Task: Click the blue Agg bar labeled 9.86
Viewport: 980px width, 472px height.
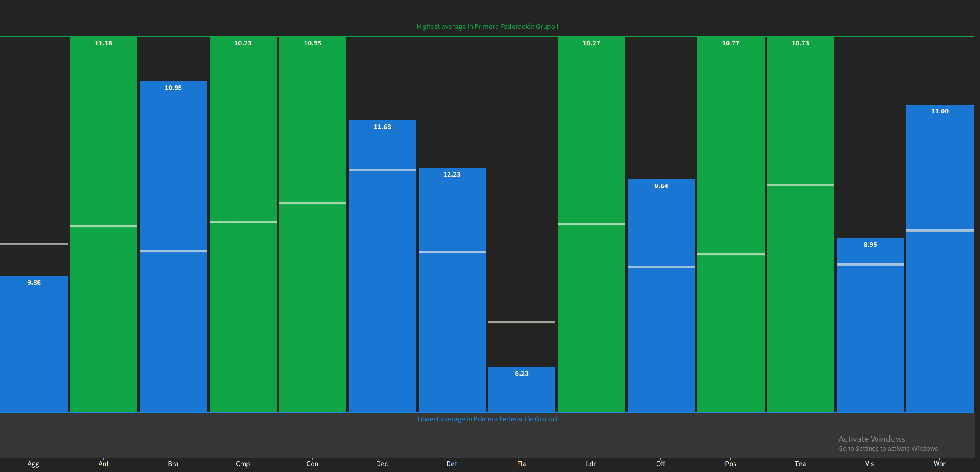Action: click(x=34, y=344)
